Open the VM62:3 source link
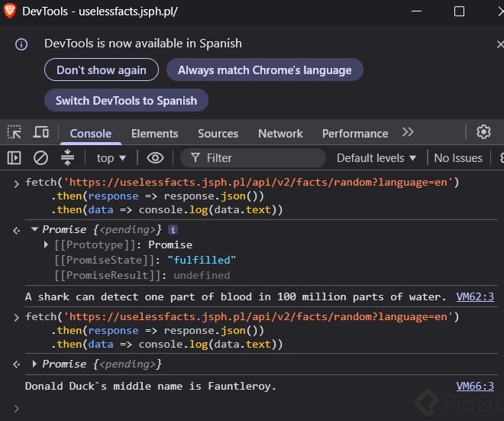 (475, 296)
